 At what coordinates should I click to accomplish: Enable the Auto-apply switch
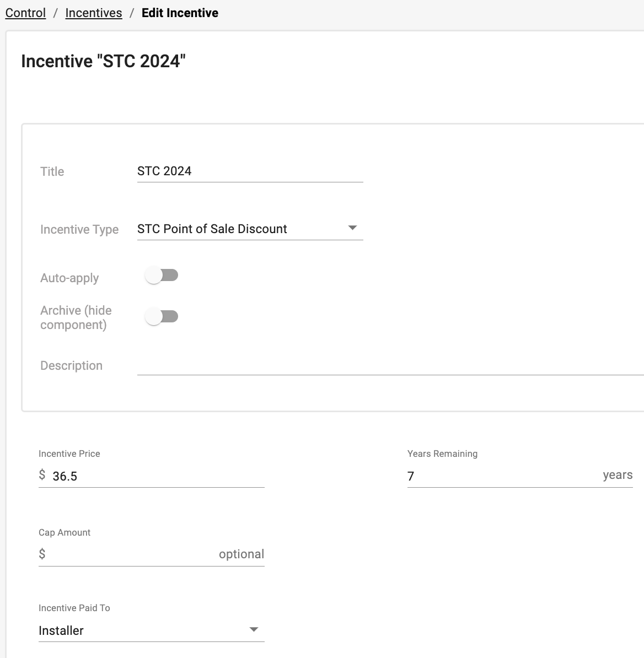(x=162, y=276)
